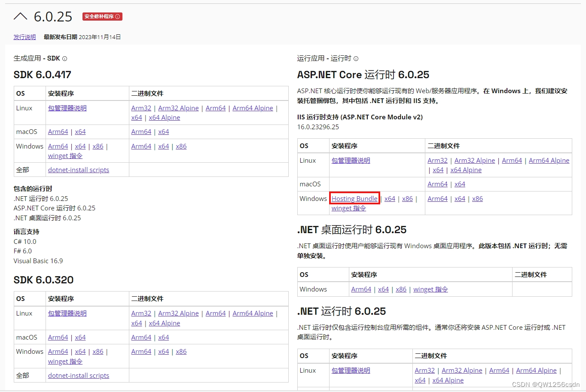
Task: Download .NET Runtime Linux Arm64 binary
Action: coord(499,371)
